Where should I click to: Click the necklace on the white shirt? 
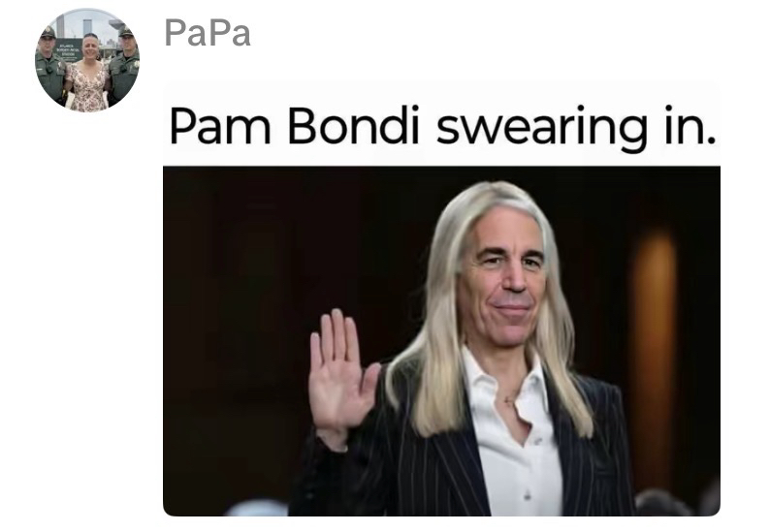509,398
